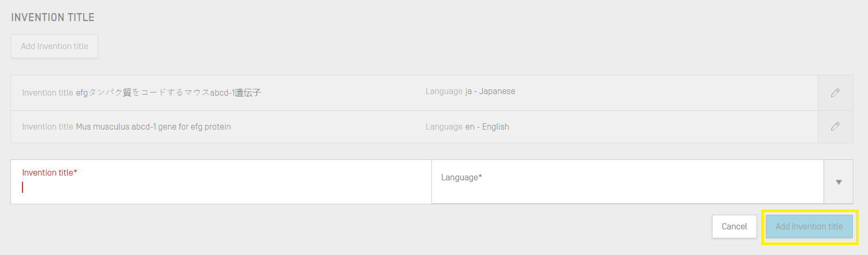Click the Mus musculus abcd-1 gene title text
This screenshot has height=255, width=868.
click(x=153, y=126)
